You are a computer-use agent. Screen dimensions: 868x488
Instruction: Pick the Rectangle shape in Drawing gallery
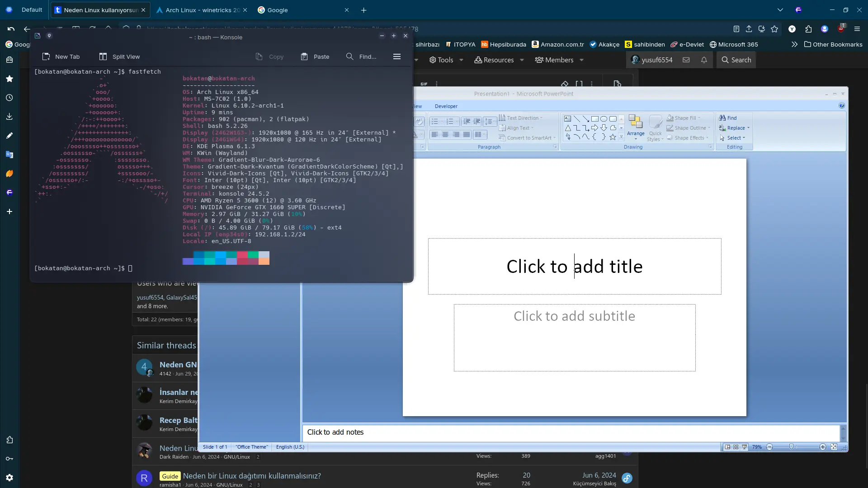[x=595, y=119]
